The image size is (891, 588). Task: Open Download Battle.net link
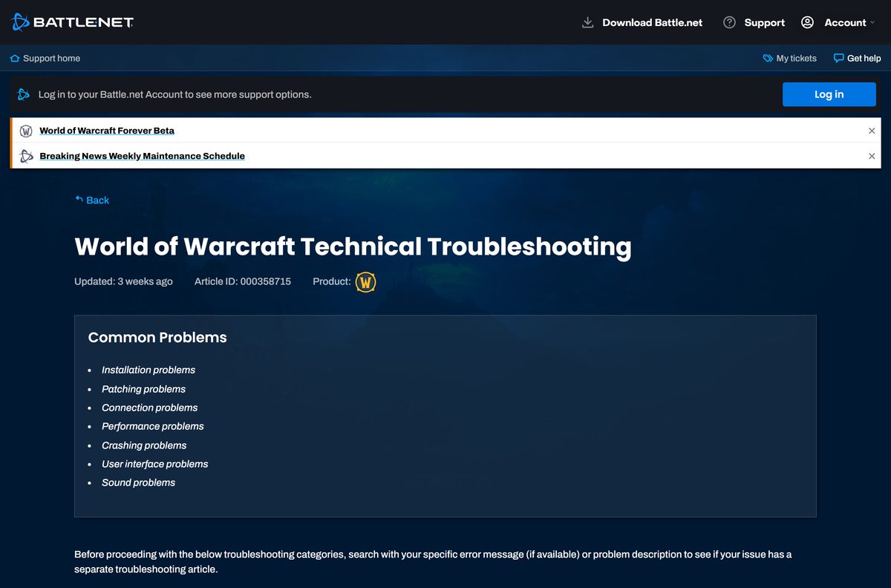point(652,22)
